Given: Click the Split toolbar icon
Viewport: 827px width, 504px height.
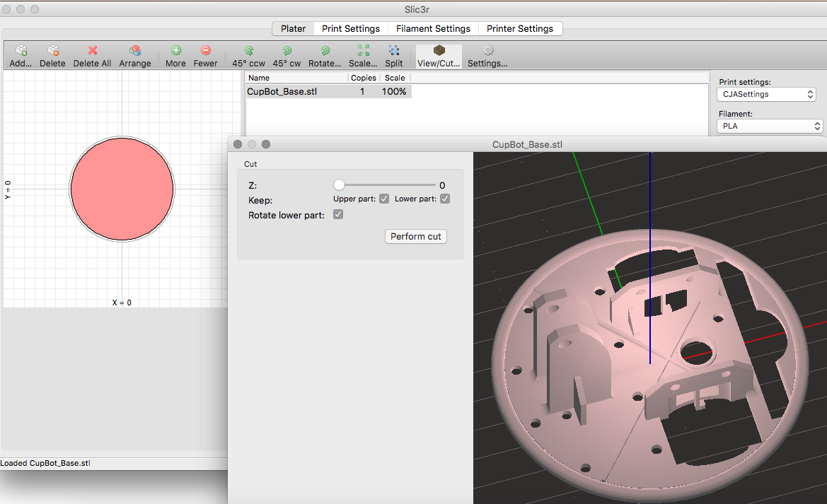Looking at the screenshot, I should tap(393, 51).
